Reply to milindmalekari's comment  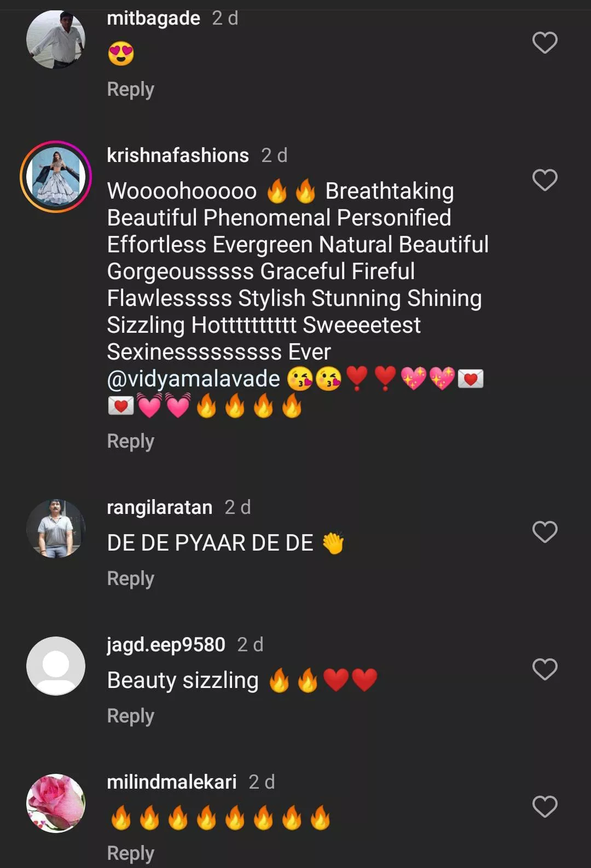point(130,853)
